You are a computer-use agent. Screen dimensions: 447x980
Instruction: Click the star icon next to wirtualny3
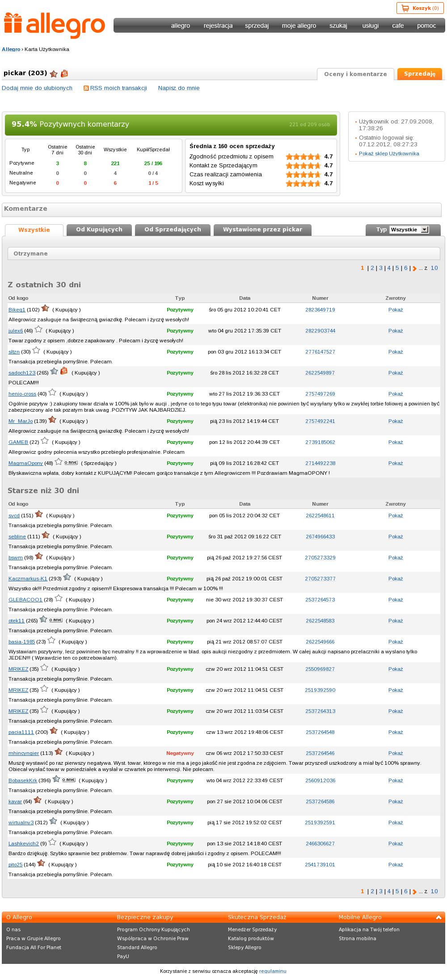(x=53, y=821)
